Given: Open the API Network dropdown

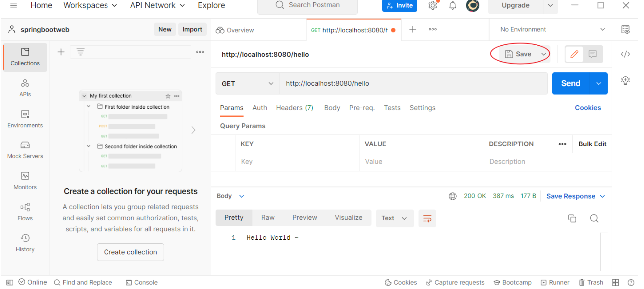Looking at the screenshot, I should [157, 5].
